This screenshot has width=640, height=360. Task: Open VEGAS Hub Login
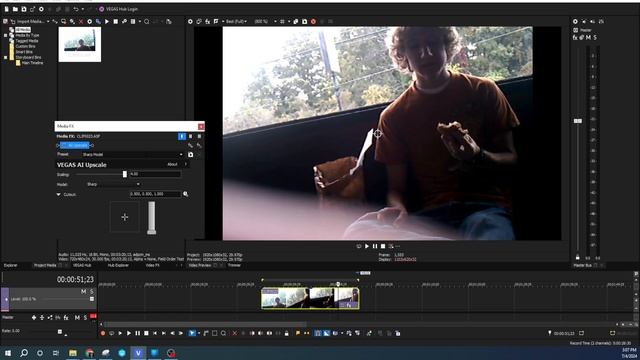[118, 9]
